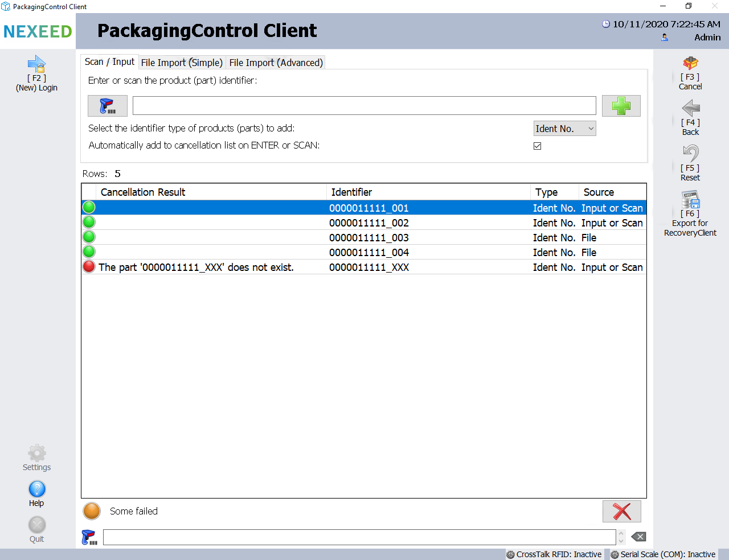Click the red X clear list button
Viewport: 729px width, 560px height.
tap(621, 511)
